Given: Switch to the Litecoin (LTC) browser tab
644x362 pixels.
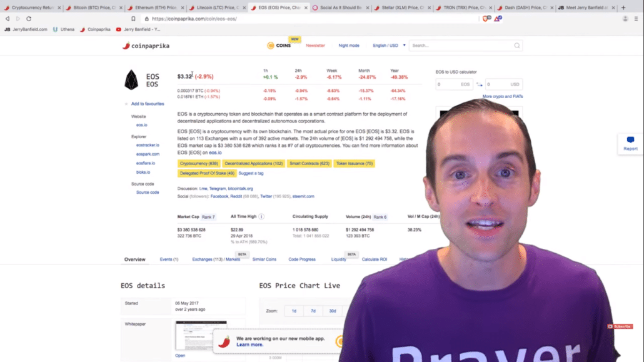Looking at the screenshot, I should (217, 8).
